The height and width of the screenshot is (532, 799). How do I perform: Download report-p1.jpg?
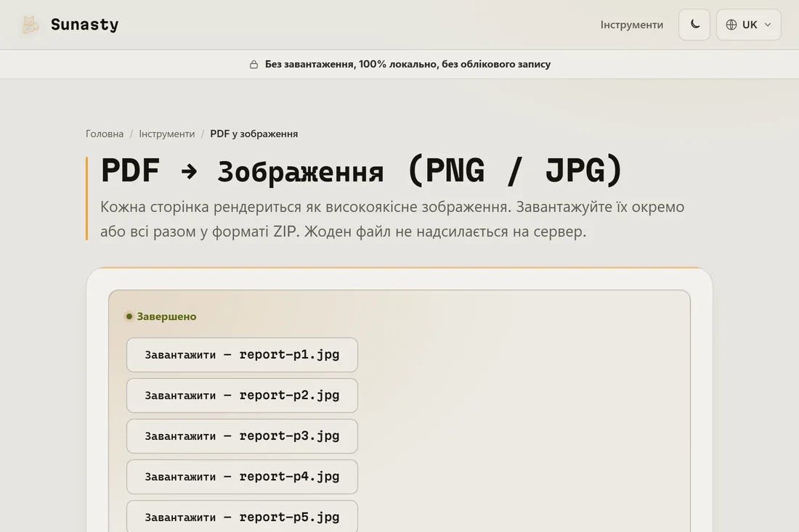(242, 355)
